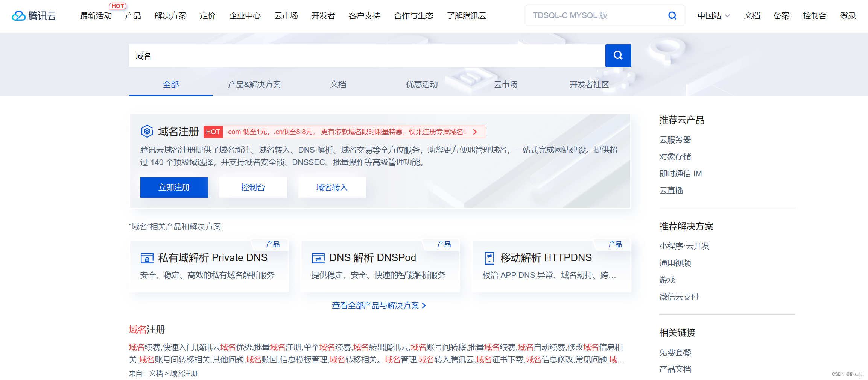This screenshot has height=380, width=868.
Task: Click recommended solution 微信云支付
Action: point(679,297)
